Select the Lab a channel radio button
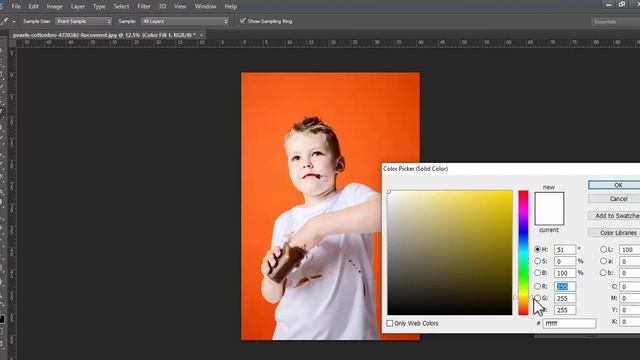The width and height of the screenshot is (640, 360). [x=603, y=261]
